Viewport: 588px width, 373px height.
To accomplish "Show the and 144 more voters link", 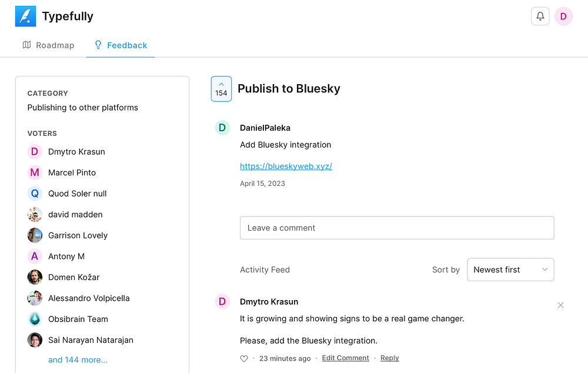I will coord(78,360).
